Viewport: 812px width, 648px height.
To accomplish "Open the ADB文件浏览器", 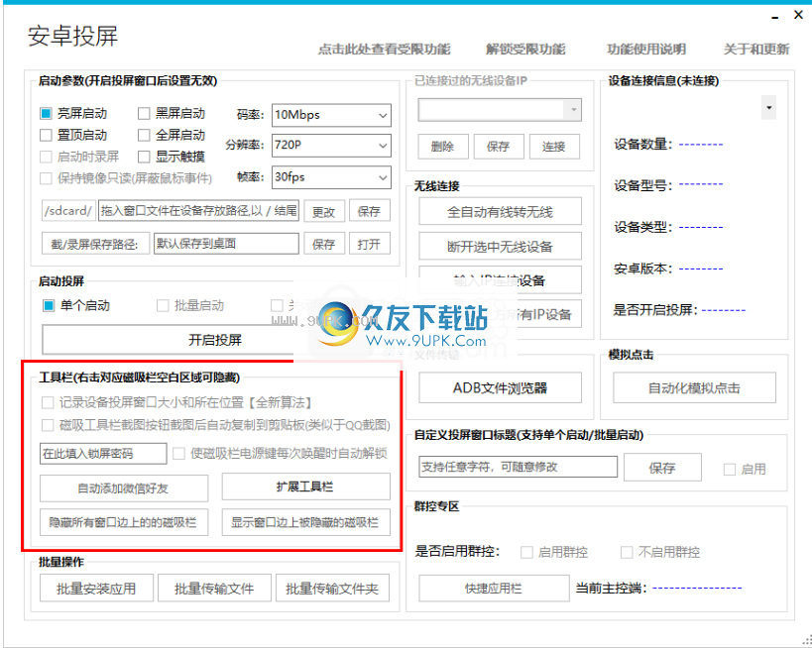I will pyautogui.click(x=500, y=387).
